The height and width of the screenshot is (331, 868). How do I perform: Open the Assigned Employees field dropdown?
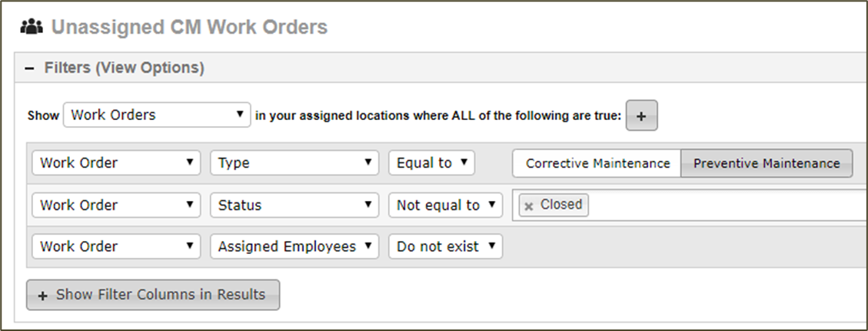(x=294, y=247)
